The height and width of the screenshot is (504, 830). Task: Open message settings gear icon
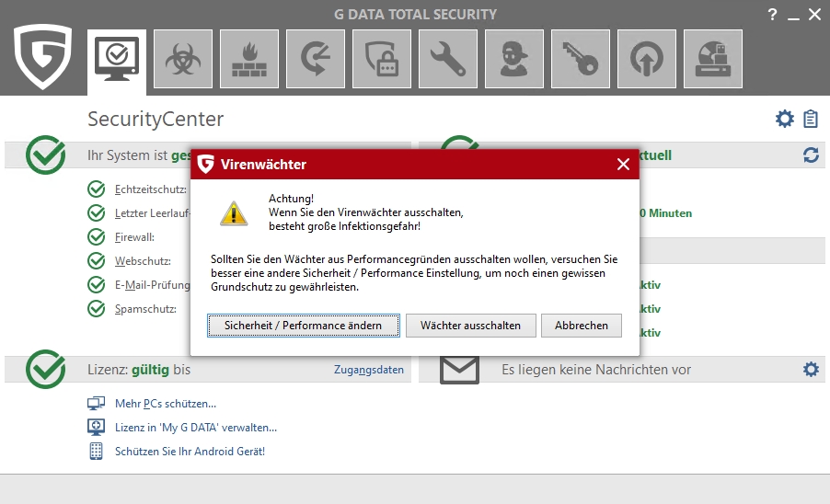click(811, 369)
